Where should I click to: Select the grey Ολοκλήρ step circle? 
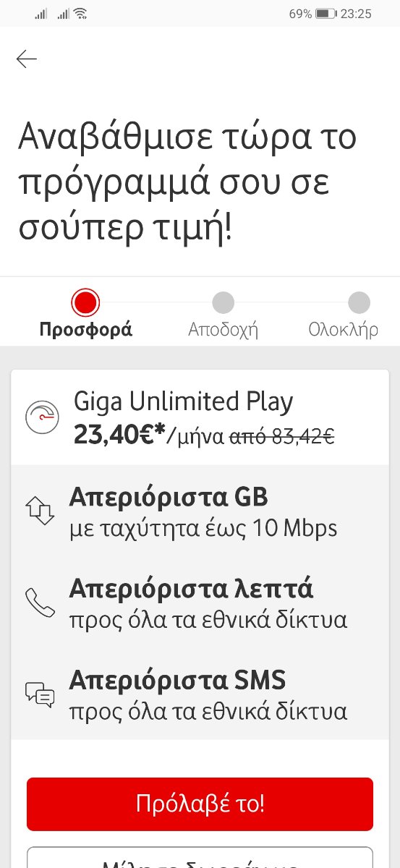[359, 302]
